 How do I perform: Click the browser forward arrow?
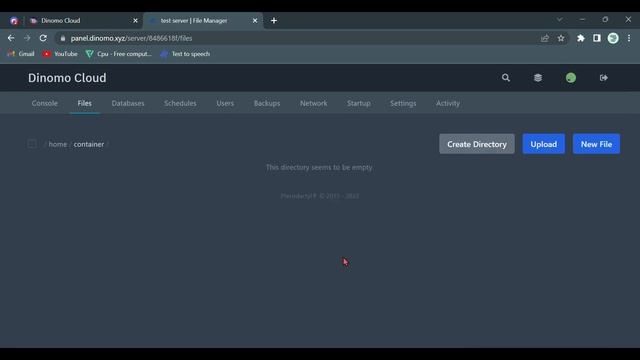coord(27,38)
